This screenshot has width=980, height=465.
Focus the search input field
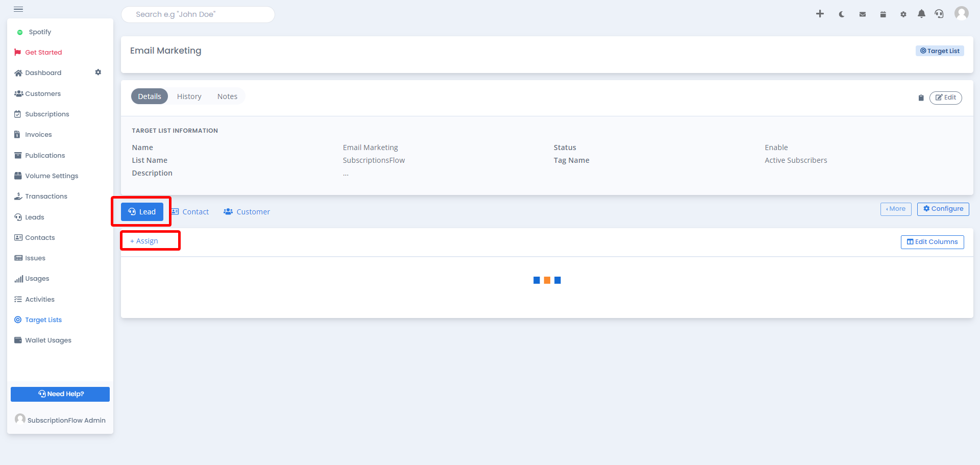pos(198,14)
